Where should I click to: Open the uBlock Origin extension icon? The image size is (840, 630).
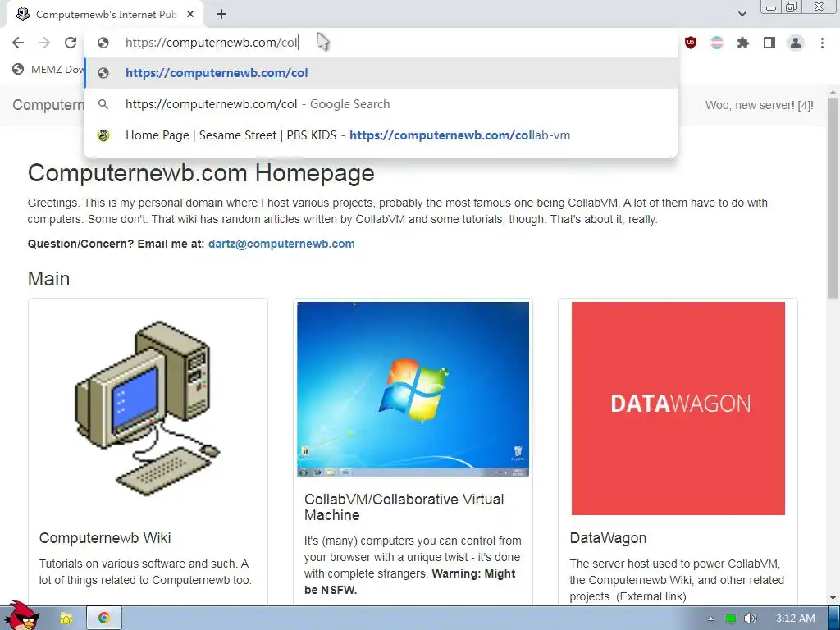tap(691, 43)
